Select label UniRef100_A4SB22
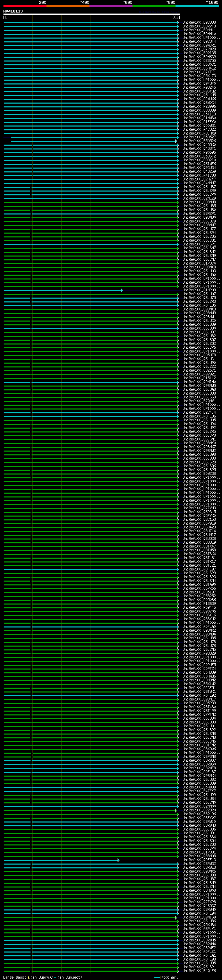 point(199,129)
